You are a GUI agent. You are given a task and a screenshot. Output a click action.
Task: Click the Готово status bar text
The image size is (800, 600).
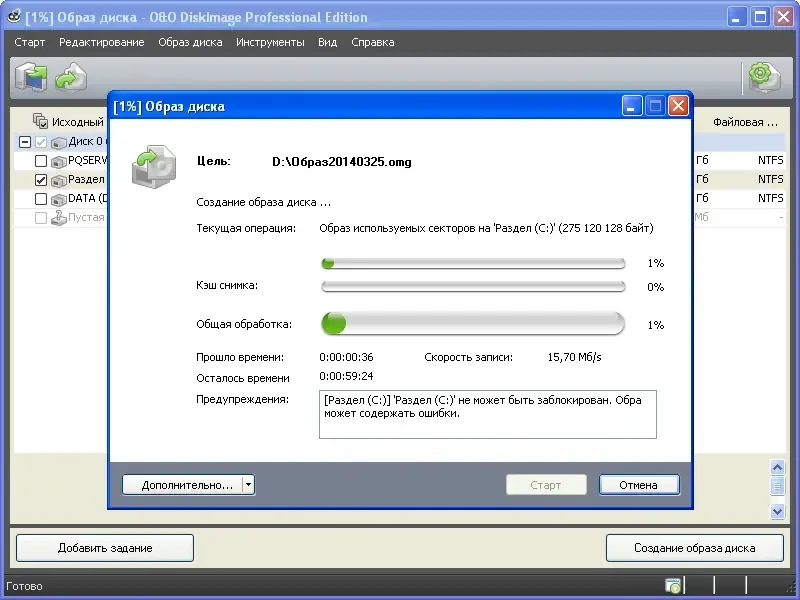point(24,586)
